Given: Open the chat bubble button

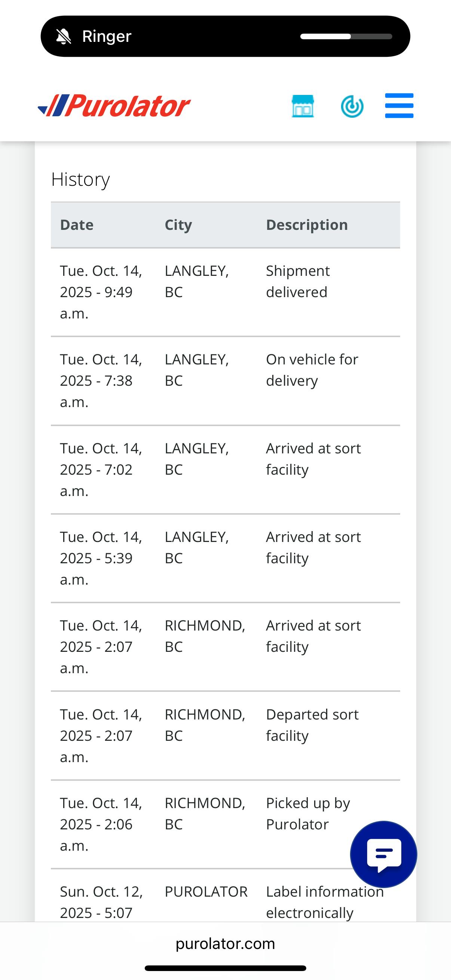Looking at the screenshot, I should point(383,854).
